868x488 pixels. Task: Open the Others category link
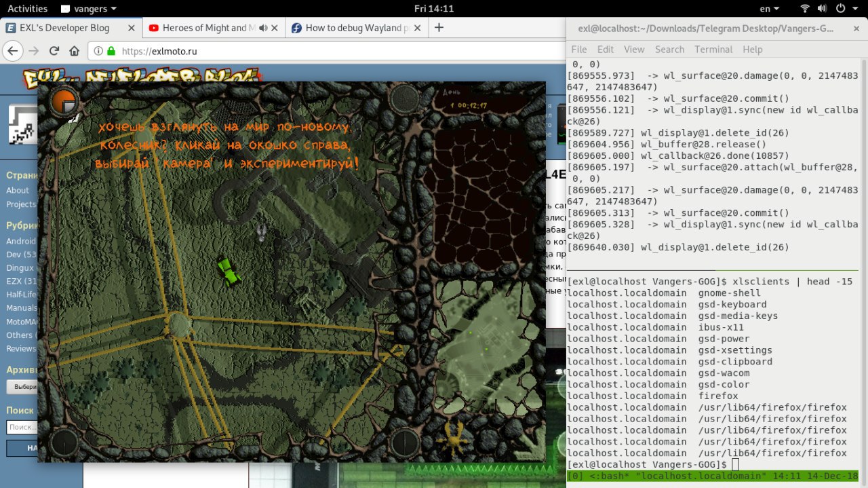point(21,335)
